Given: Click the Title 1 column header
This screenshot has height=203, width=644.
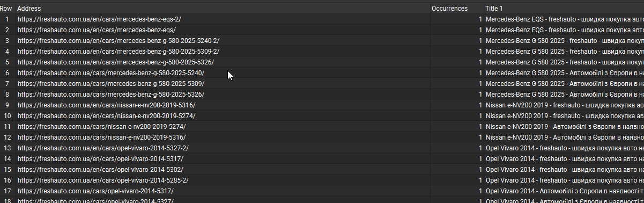Looking at the screenshot, I should 494,9.
